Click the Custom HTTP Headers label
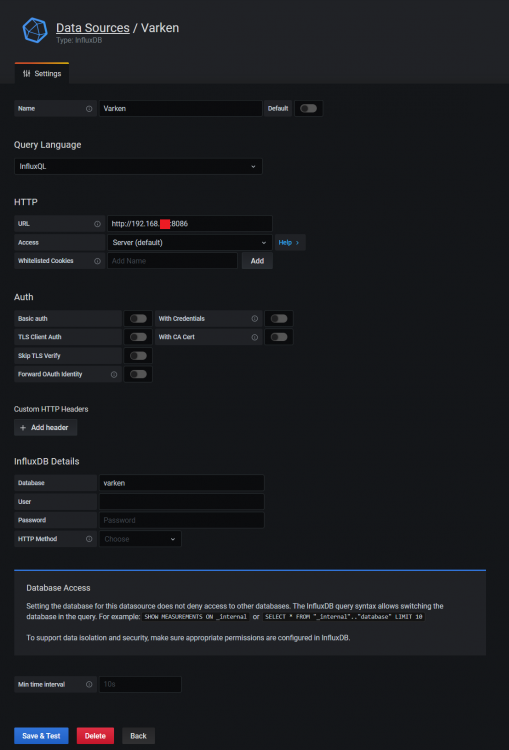 (51, 409)
